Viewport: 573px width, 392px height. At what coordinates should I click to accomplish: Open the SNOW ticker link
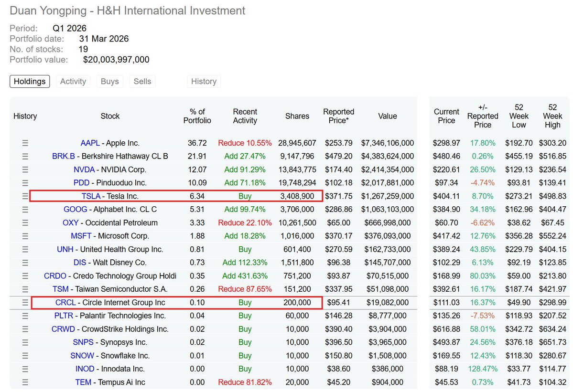(x=82, y=356)
